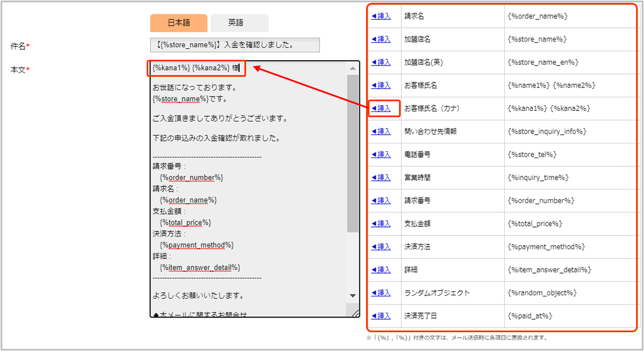Insert the 決済方法 payment method variable
Image resolution: width=644 pixels, height=351 pixels.
(x=381, y=246)
